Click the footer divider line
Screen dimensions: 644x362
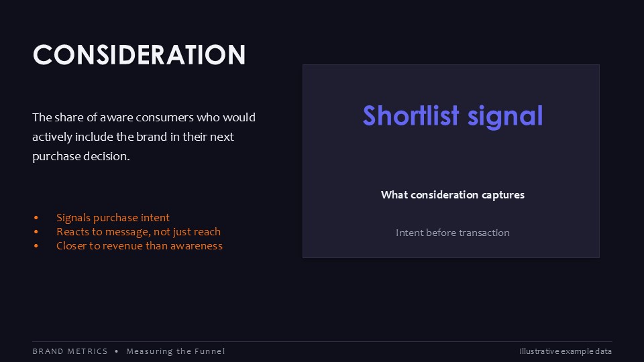322,341
